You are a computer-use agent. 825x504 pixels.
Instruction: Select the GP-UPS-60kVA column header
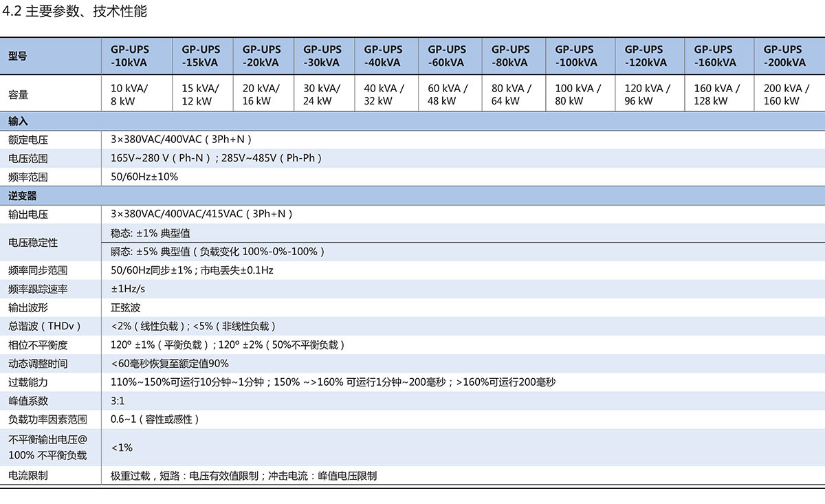[x=447, y=56]
